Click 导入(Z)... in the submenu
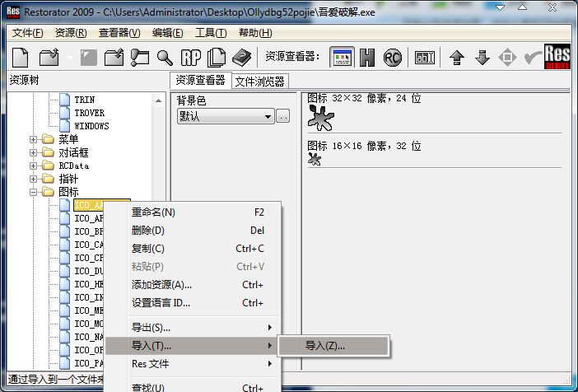Viewport: 578px width, 392px height. pyautogui.click(x=333, y=346)
